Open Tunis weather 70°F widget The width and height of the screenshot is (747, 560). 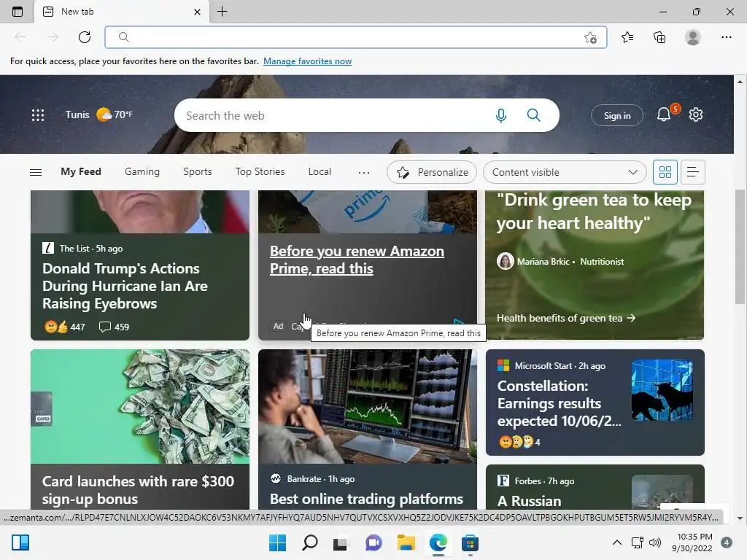[99, 114]
